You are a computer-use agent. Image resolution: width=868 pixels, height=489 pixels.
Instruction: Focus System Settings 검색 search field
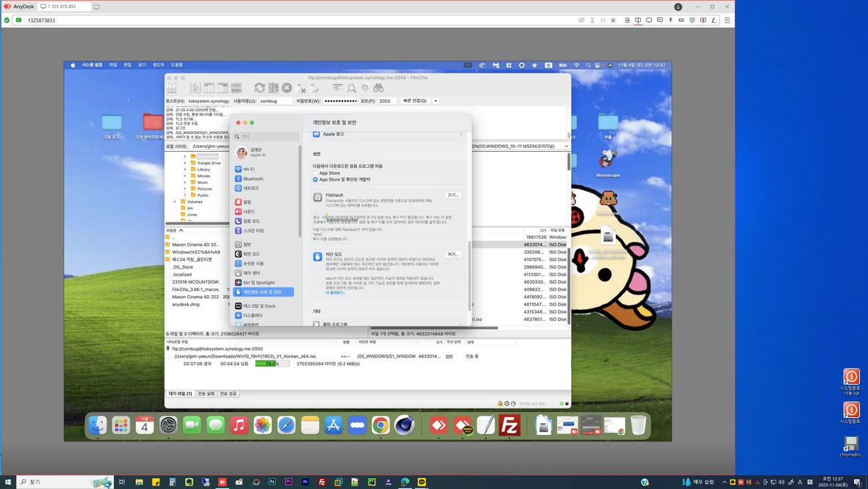tap(266, 137)
